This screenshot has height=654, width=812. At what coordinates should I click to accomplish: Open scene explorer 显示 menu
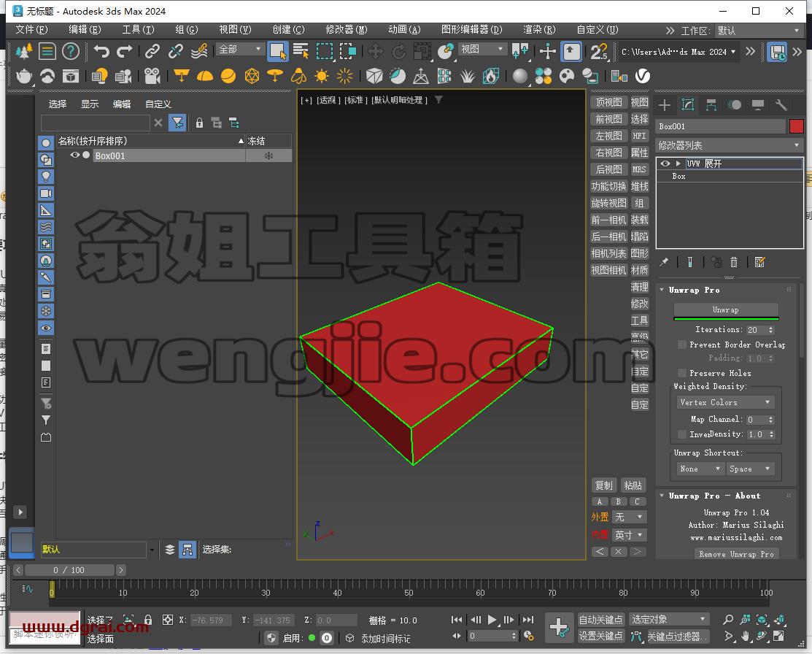[x=90, y=104]
